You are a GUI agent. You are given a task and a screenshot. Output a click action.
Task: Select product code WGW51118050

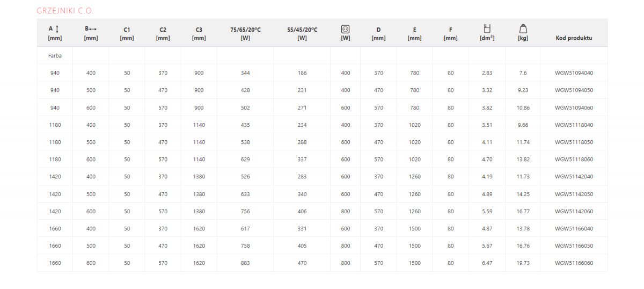tap(574, 142)
